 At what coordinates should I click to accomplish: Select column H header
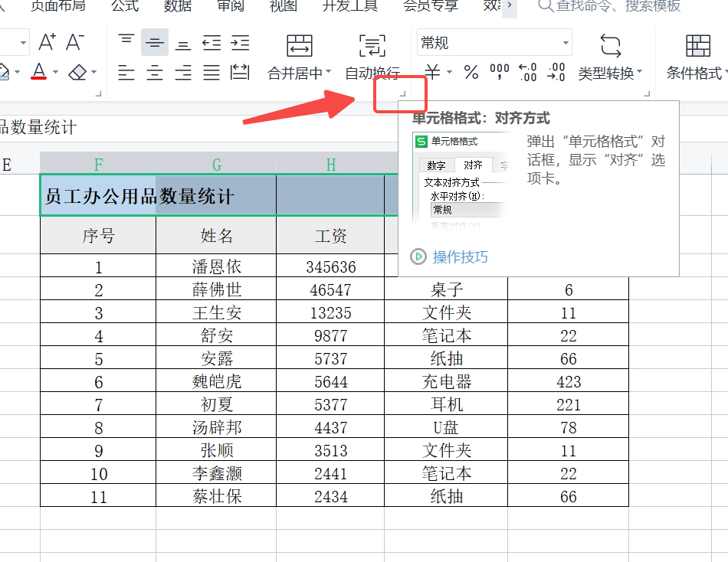330,164
